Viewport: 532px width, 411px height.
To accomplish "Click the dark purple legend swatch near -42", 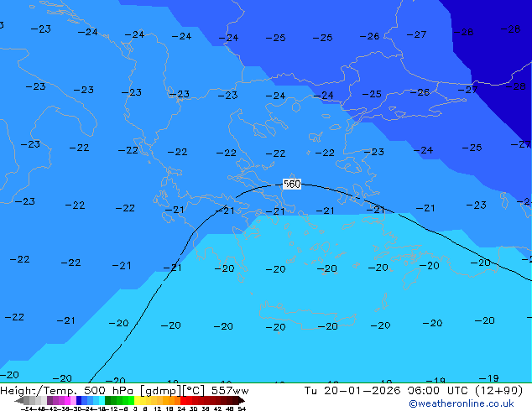I will pyautogui.click(x=50, y=400).
